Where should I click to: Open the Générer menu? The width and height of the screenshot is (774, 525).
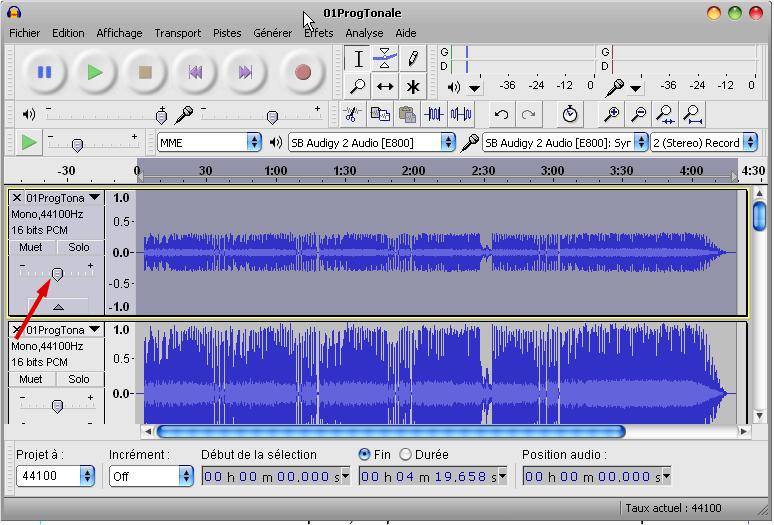click(x=272, y=33)
